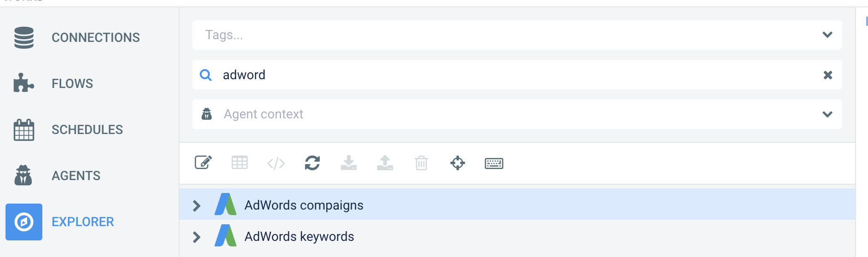This screenshot has width=868, height=257.
Task: Open the Flows section
Action: tap(53, 83)
